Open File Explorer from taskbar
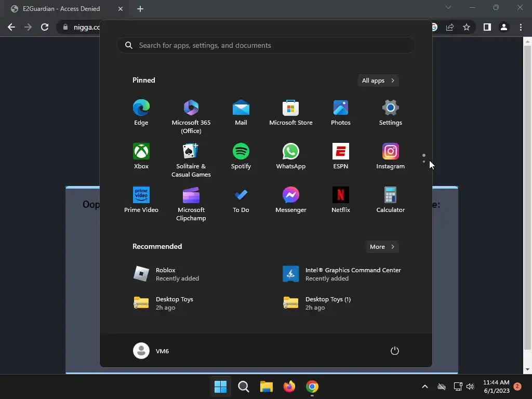 point(267,387)
